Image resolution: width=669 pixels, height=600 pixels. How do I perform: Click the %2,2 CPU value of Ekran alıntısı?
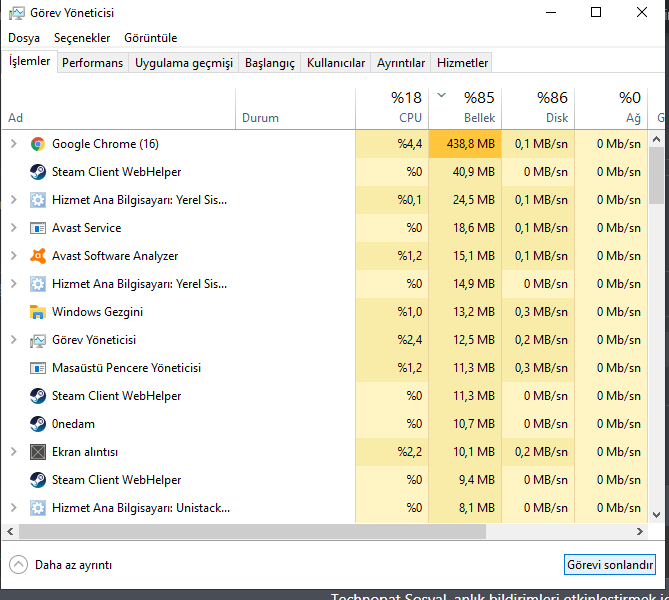pyautogui.click(x=410, y=452)
